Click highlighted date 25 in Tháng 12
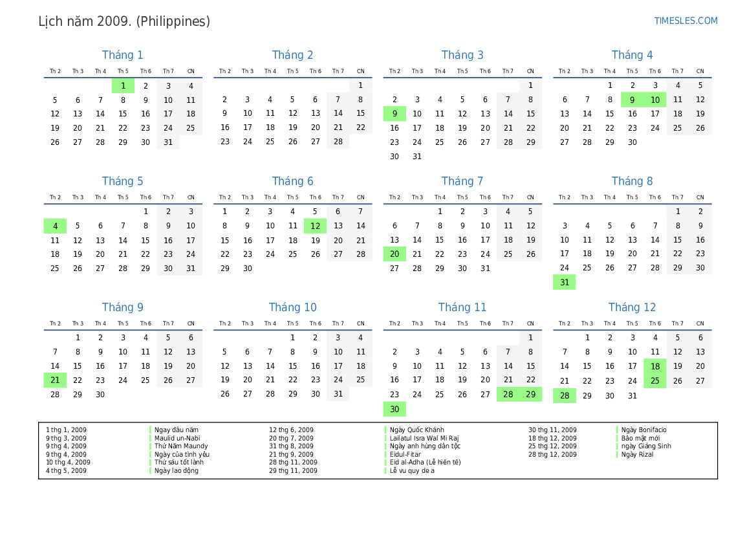The image size is (756, 535). (x=654, y=380)
